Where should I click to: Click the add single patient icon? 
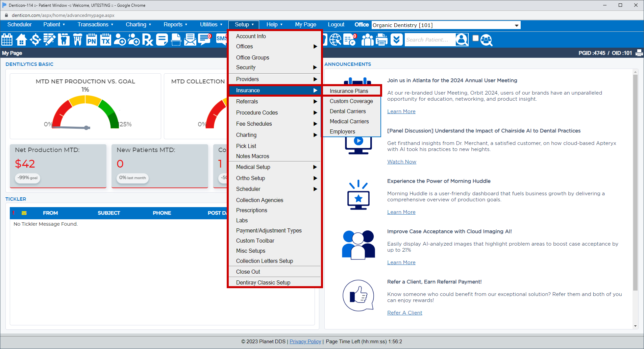click(120, 40)
